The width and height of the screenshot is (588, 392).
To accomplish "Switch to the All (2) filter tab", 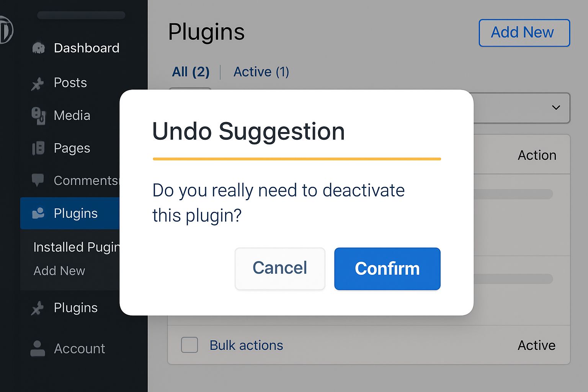I will [x=191, y=72].
